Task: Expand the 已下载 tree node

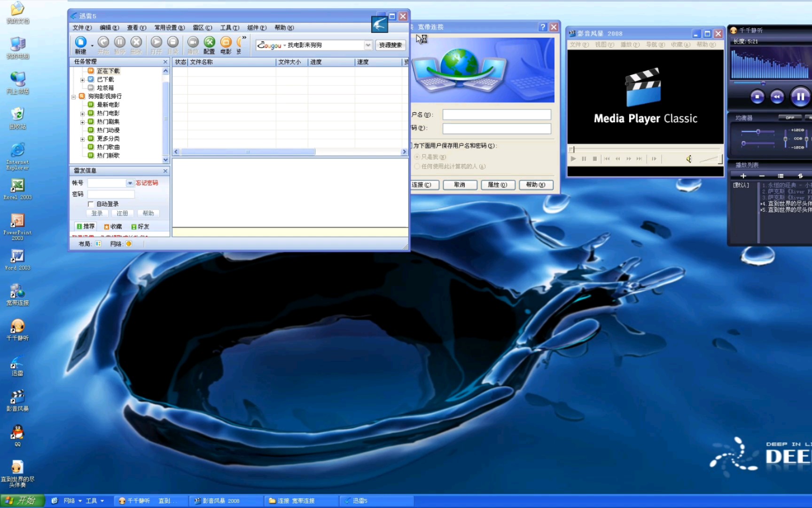Action: click(x=82, y=80)
